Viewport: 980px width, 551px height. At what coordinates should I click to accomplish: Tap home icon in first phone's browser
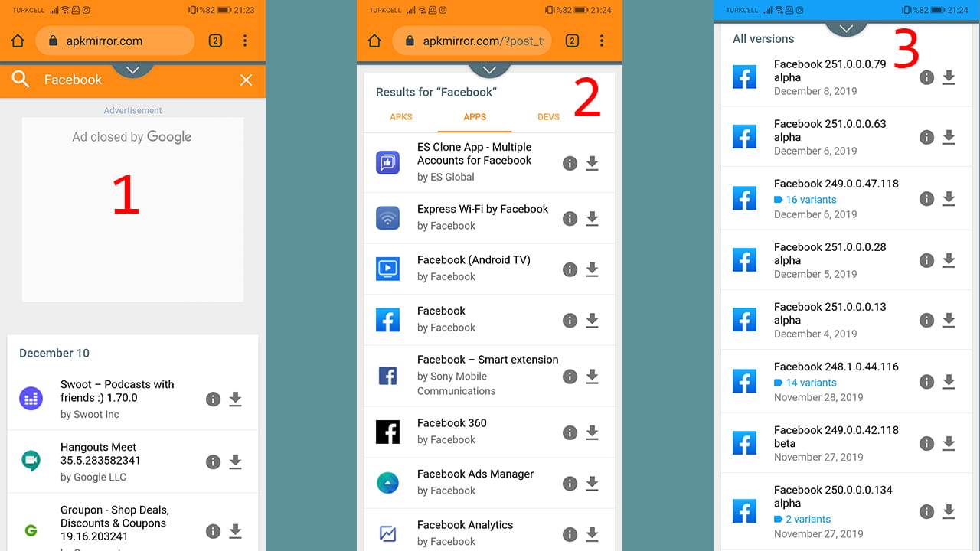[x=18, y=41]
